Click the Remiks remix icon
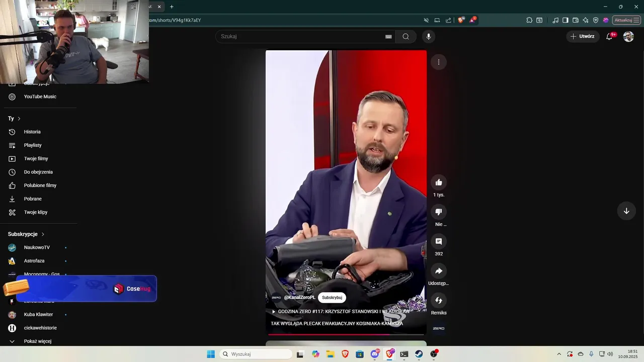This screenshot has height=362, width=644. [439, 301]
